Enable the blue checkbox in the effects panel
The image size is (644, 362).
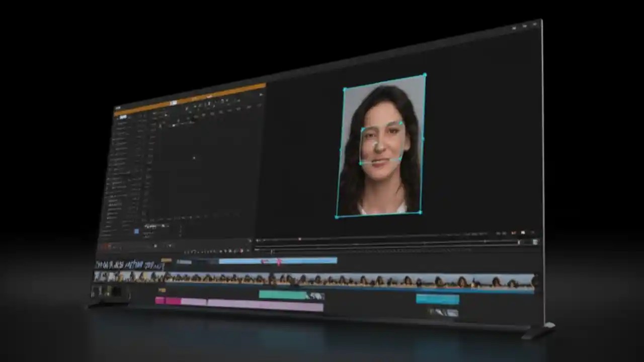[136, 231]
